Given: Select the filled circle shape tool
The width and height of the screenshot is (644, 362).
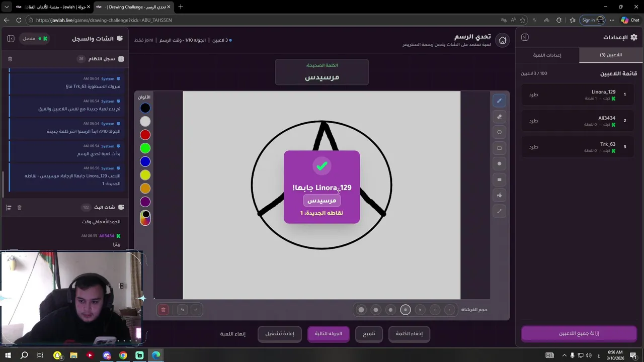Looking at the screenshot, I should (x=499, y=163).
